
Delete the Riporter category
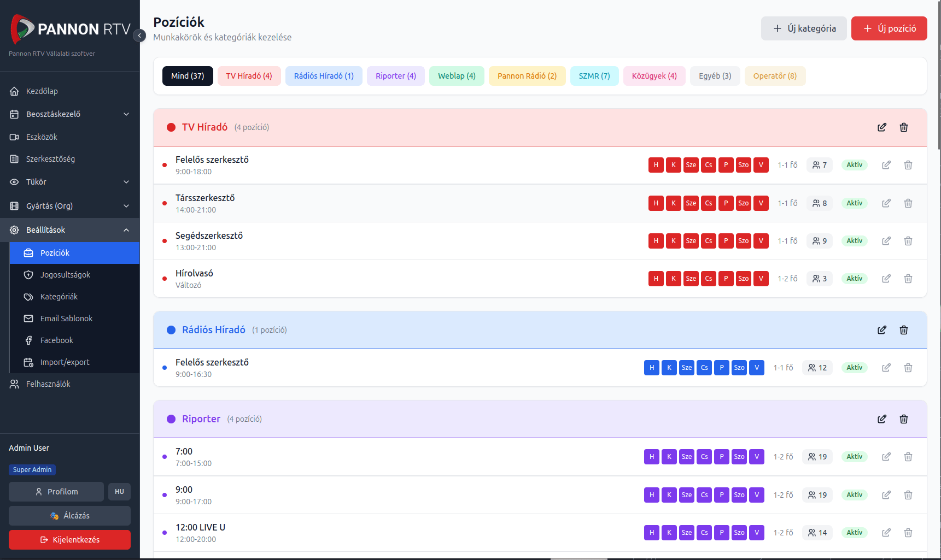tap(904, 419)
